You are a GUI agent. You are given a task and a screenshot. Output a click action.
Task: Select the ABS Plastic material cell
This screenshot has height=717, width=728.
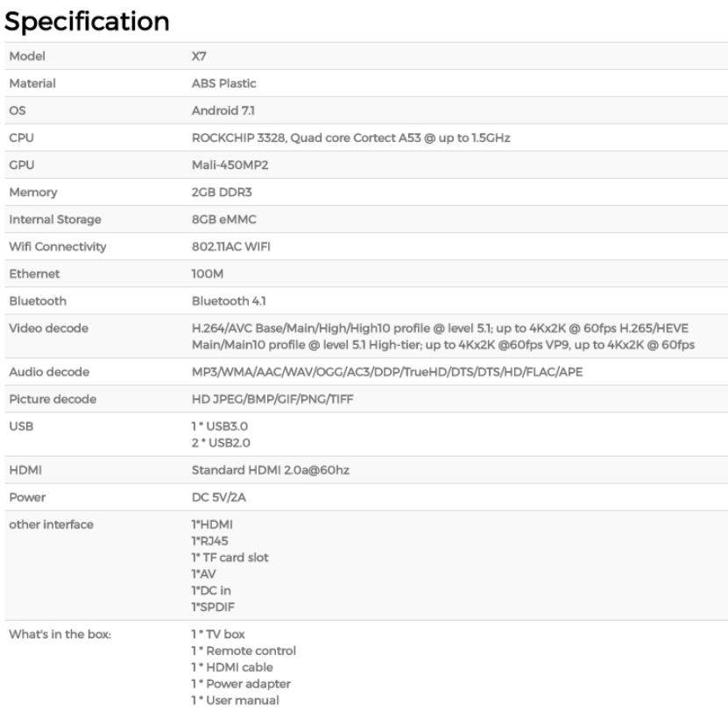(x=217, y=83)
